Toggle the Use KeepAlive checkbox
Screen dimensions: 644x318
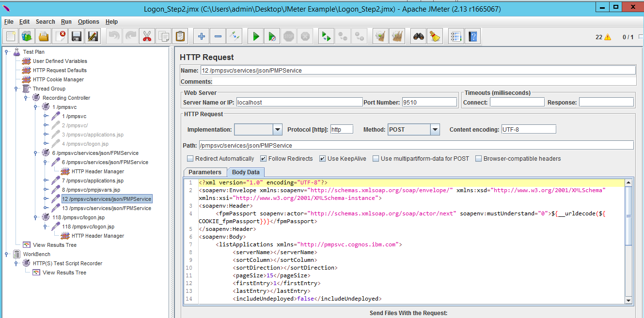click(x=323, y=158)
